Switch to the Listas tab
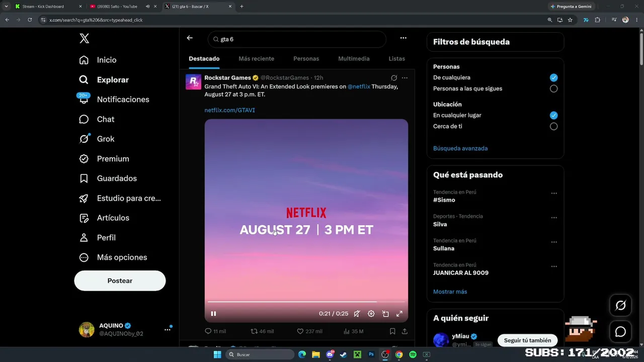 pyautogui.click(x=396, y=59)
